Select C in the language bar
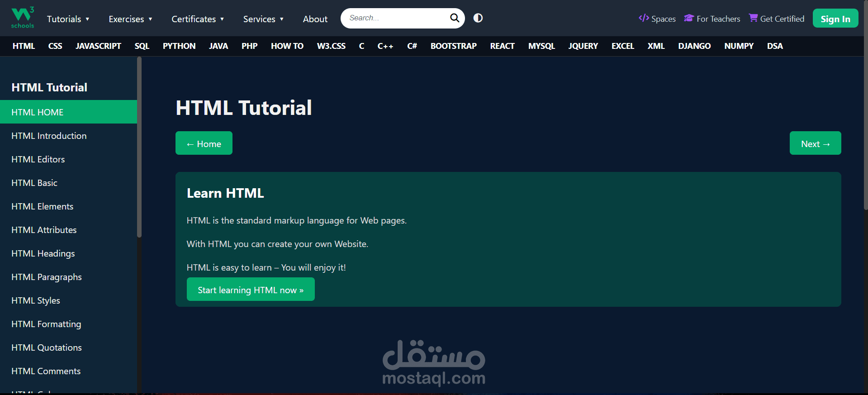 (361, 46)
